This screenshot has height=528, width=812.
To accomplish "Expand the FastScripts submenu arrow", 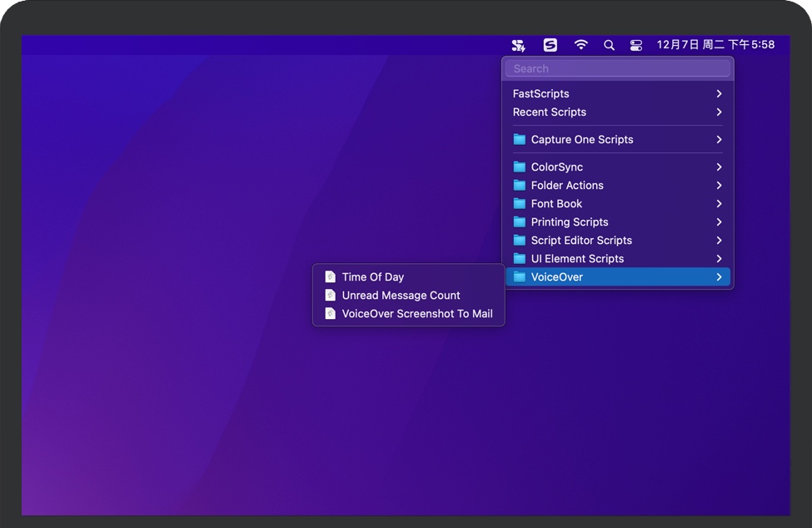I will pyautogui.click(x=719, y=94).
